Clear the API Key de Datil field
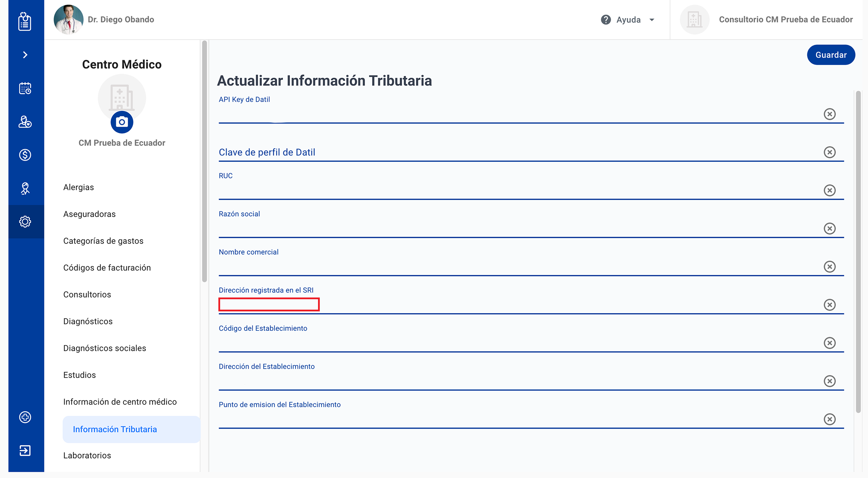 (829, 114)
